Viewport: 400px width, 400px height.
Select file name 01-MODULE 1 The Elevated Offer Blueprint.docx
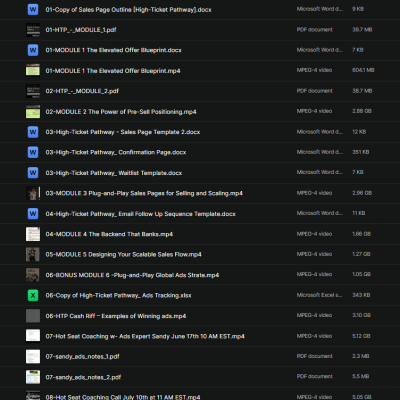[x=113, y=50]
